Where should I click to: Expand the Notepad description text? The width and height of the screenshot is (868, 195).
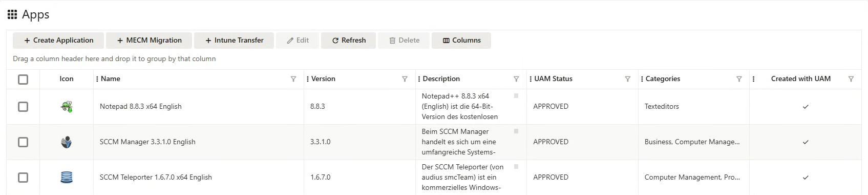[516, 96]
